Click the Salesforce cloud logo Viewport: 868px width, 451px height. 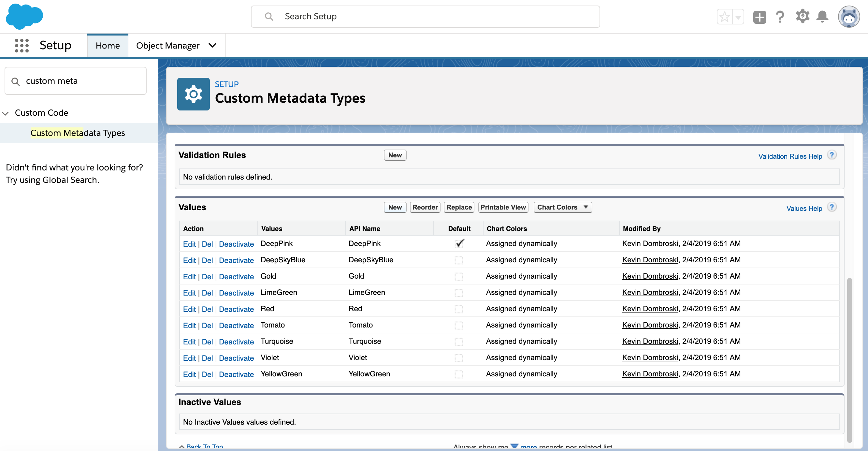[x=24, y=16]
